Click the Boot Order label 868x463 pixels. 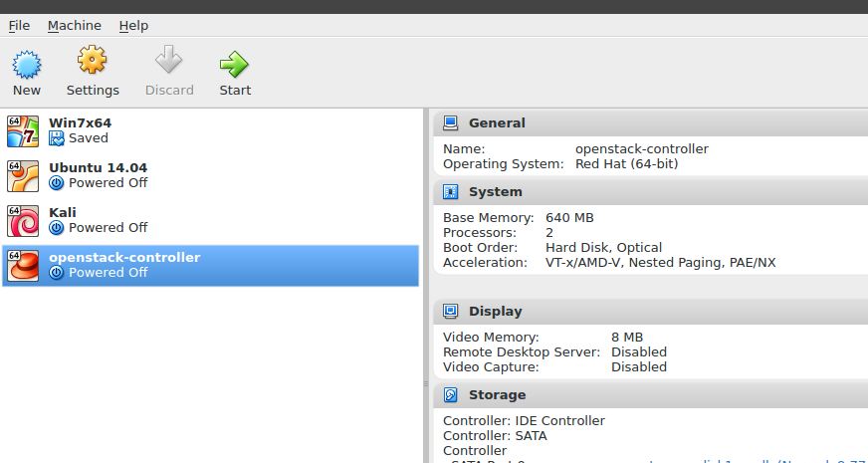[x=481, y=248]
